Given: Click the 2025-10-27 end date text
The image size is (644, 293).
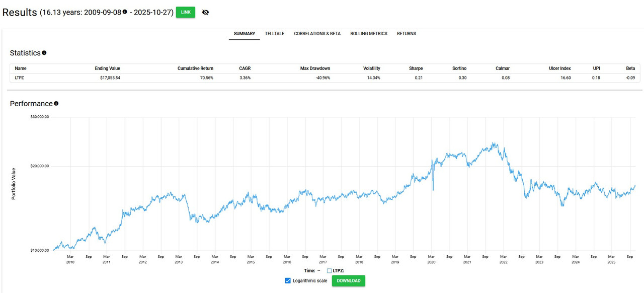Looking at the screenshot, I should point(152,12).
